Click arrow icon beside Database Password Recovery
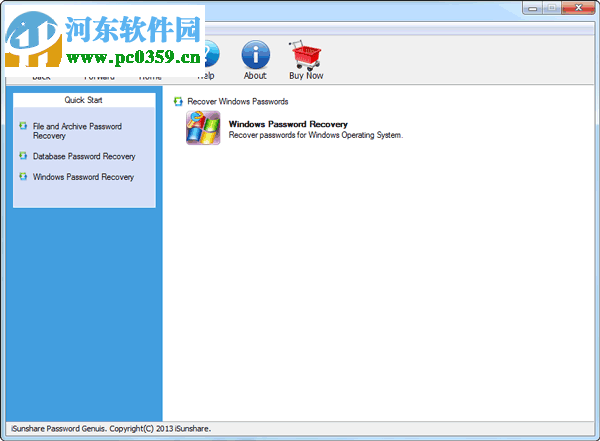The width and height of the screenshot is (600, 441). (x=23, y=155)
